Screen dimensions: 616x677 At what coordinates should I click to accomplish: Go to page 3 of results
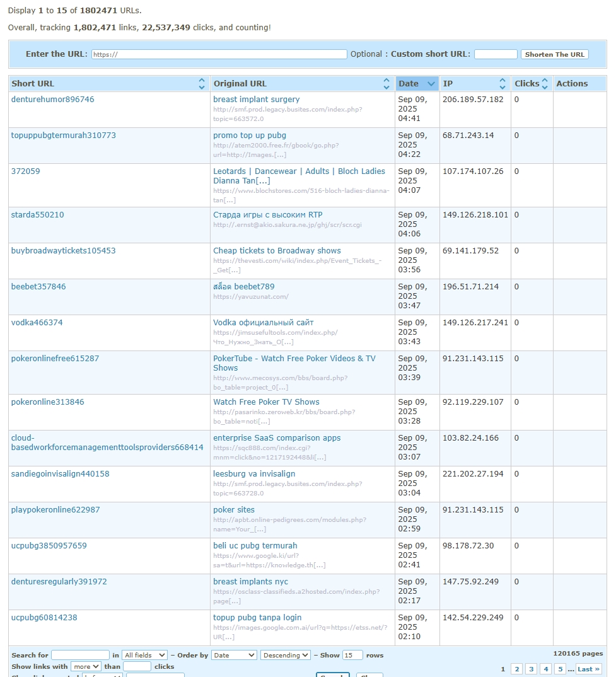pyautogui.click(x=532, y=669)
